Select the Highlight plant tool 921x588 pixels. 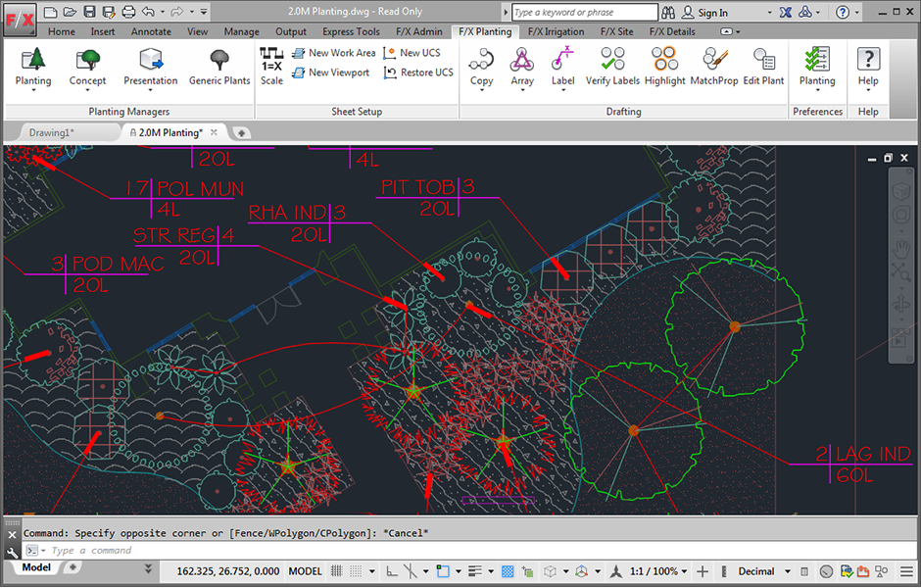tap(664, 61)
